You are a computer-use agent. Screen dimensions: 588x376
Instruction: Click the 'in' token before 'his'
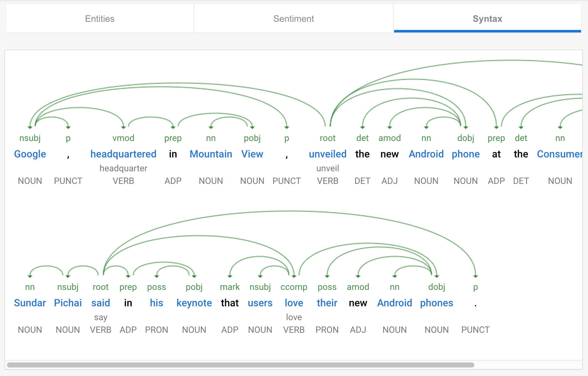point(128,303)
